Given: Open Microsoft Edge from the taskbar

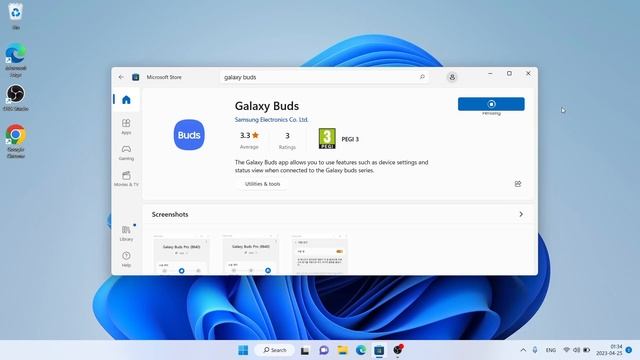Looking at the screenshot, I should click(x=361, y=350).
